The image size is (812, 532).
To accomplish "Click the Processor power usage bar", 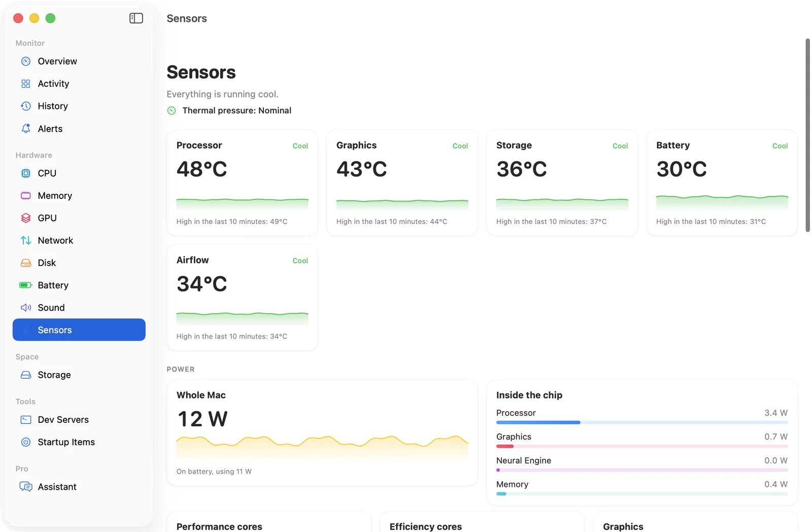I will [x=642, y=422].
